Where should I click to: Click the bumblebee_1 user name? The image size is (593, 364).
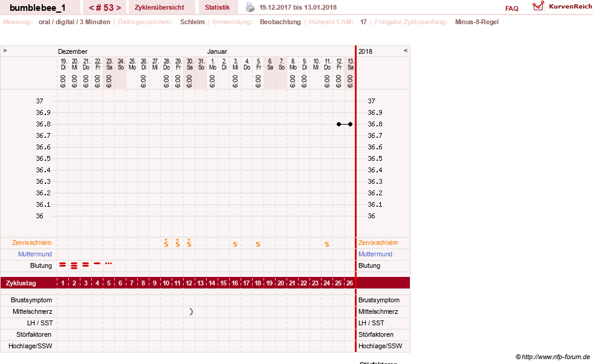click(x=37, y=8)
